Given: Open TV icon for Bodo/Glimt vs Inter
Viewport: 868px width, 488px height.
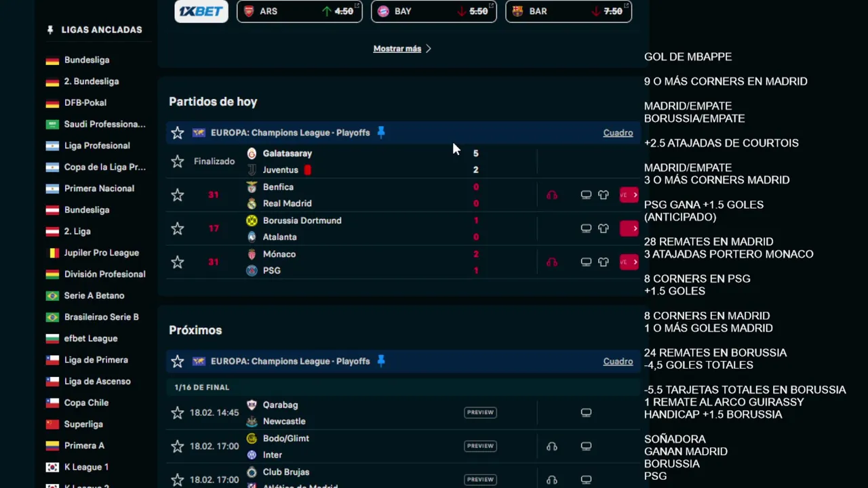Looking at the screenshot, I should point(586,446).
